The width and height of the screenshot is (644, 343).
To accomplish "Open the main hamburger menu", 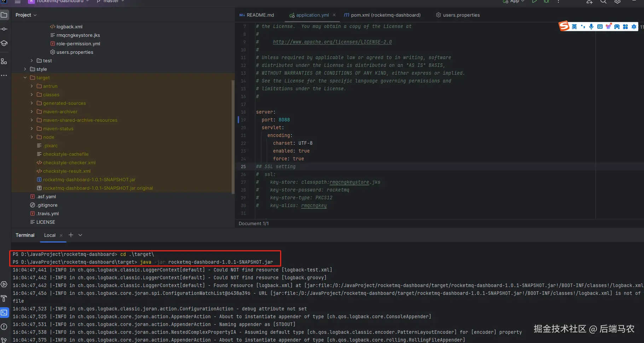I will pos(17,1).
